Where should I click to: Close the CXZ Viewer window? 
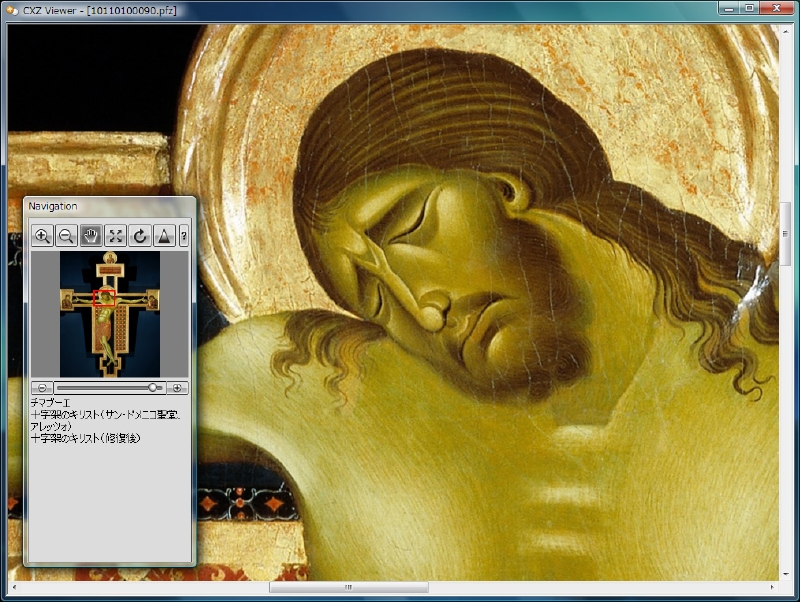(x=777, y=8)
